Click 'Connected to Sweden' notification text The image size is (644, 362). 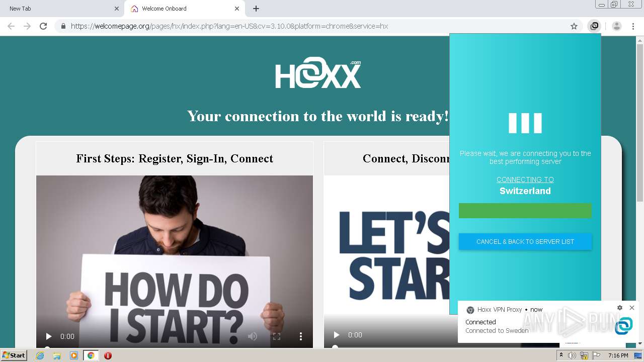(x=497, y=331)
